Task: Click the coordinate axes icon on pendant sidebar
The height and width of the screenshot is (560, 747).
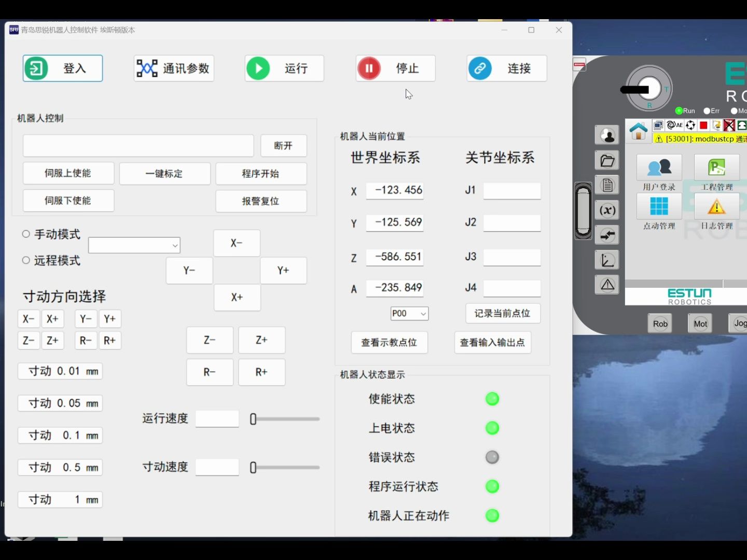Action: coord(607,260)
